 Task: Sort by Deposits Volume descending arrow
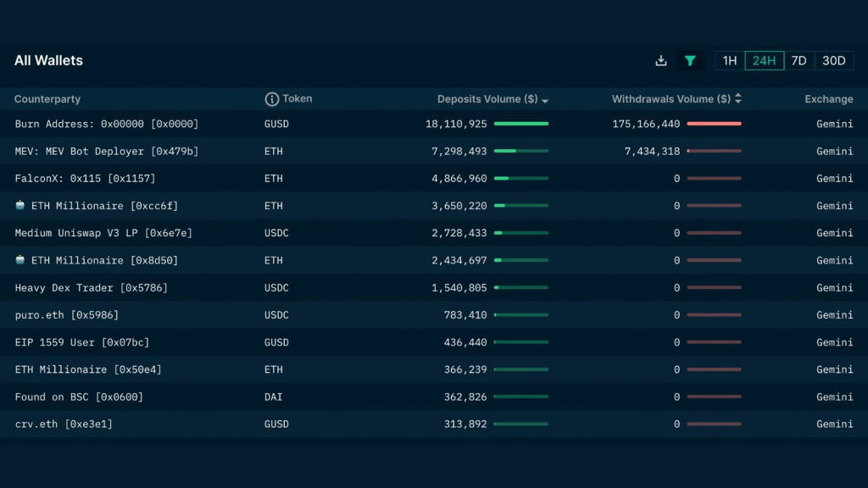pyautogui.click(x=545, y=101)
